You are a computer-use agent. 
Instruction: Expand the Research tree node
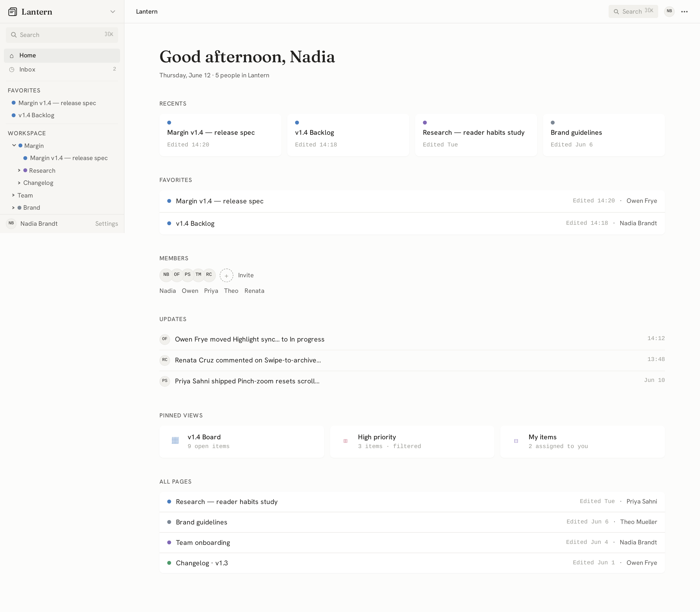point(19,171)
